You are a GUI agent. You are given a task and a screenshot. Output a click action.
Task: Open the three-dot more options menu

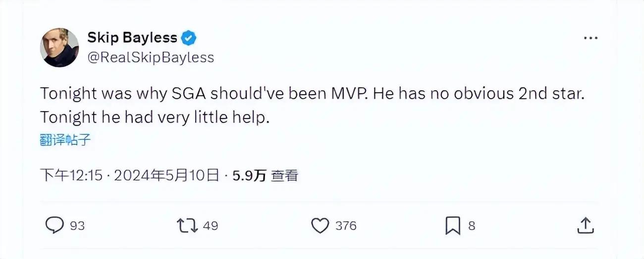[x=590, y=38]
